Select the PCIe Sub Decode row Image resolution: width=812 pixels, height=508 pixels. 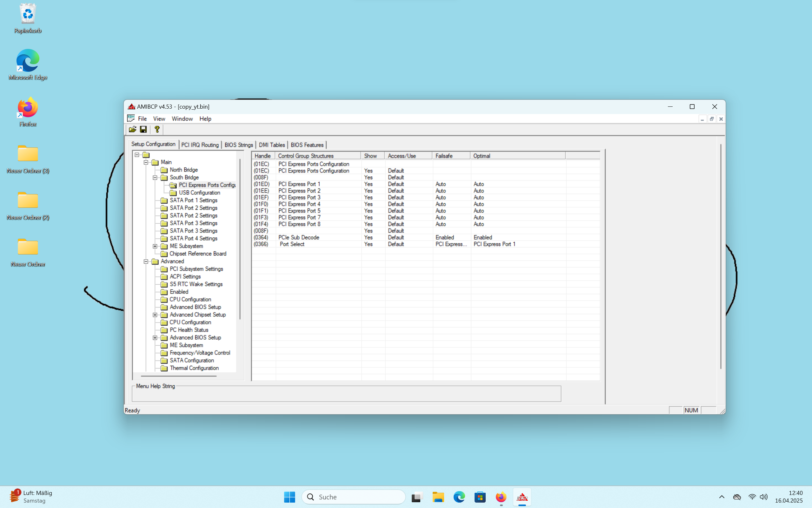298,238
